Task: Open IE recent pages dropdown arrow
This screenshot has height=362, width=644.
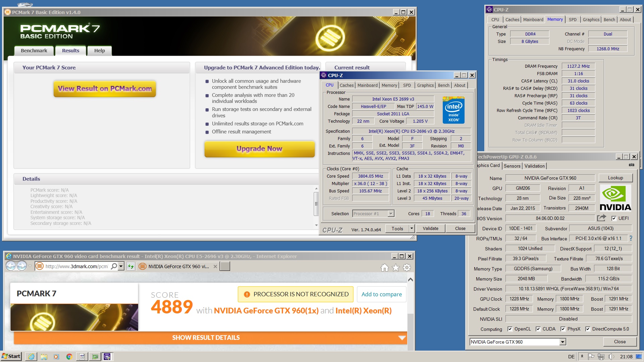Action: coord(30,266)
